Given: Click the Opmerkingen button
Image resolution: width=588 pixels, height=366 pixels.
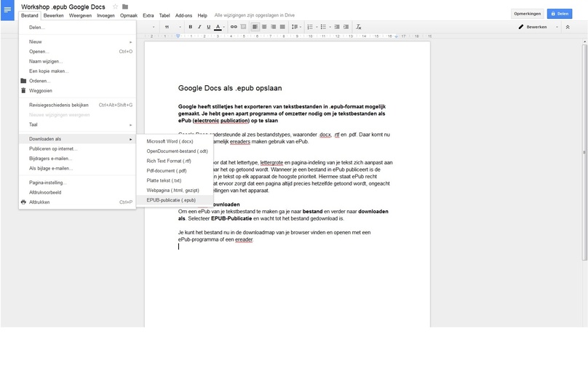Looking at the screenshot, I should pyautogui.click(x=528, y=14).
